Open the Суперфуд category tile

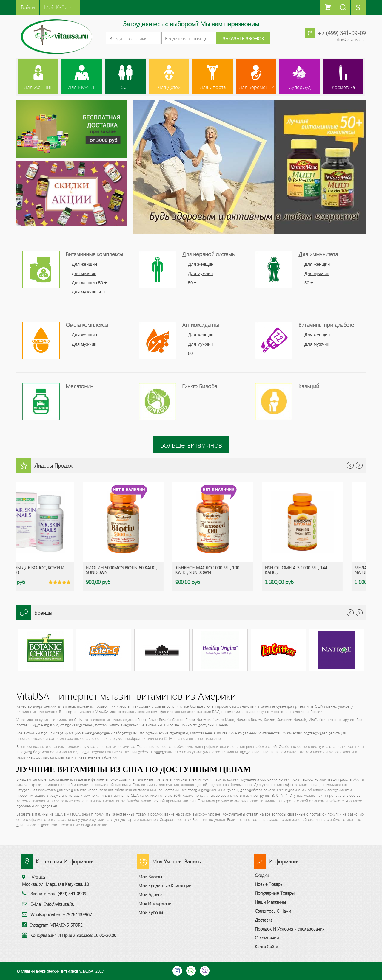coord(299,77)
